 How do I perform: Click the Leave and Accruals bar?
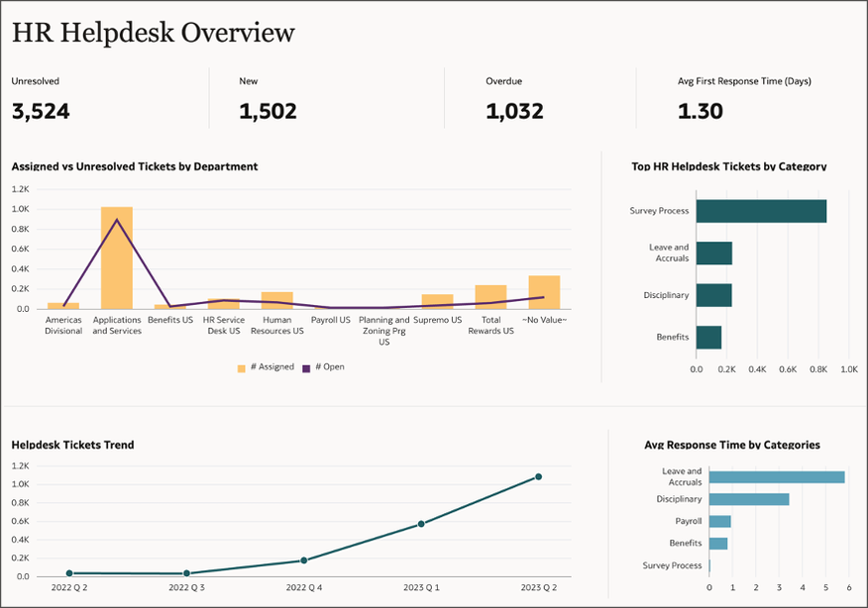point(713,253)
